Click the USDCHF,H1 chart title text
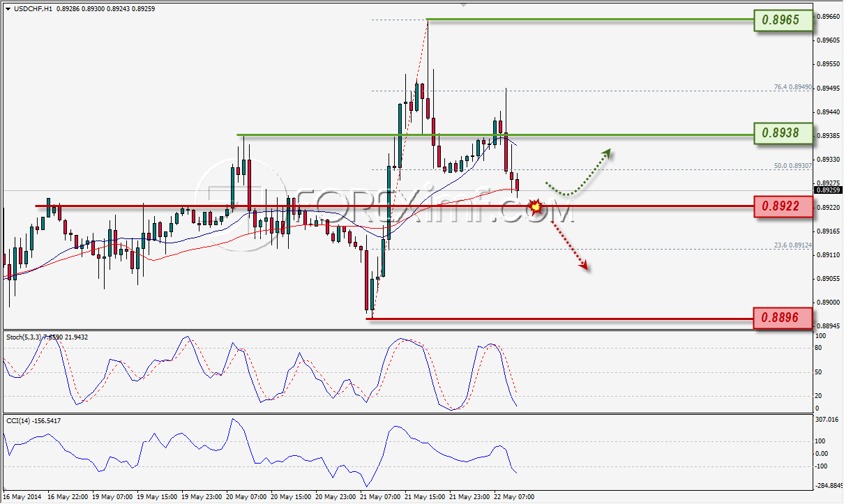The height and width of the screenshot is (504, 844). tap(33, 8)
